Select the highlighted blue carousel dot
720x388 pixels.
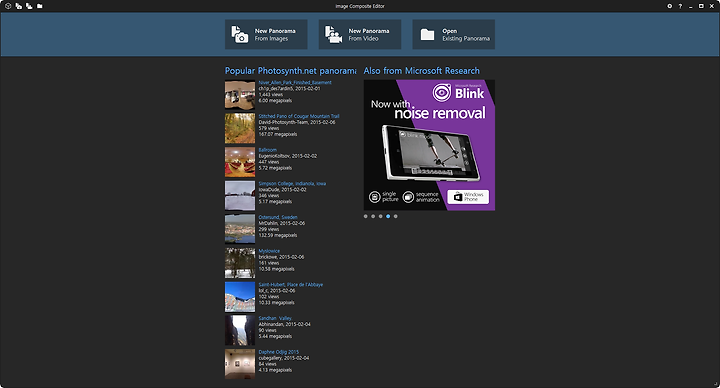[388, 216]
